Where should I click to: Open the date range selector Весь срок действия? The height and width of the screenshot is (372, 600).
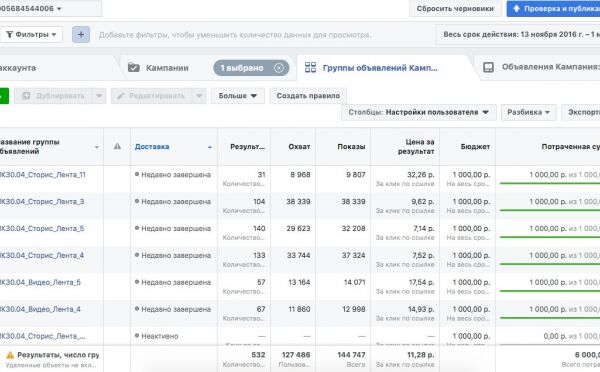point(518,34)
